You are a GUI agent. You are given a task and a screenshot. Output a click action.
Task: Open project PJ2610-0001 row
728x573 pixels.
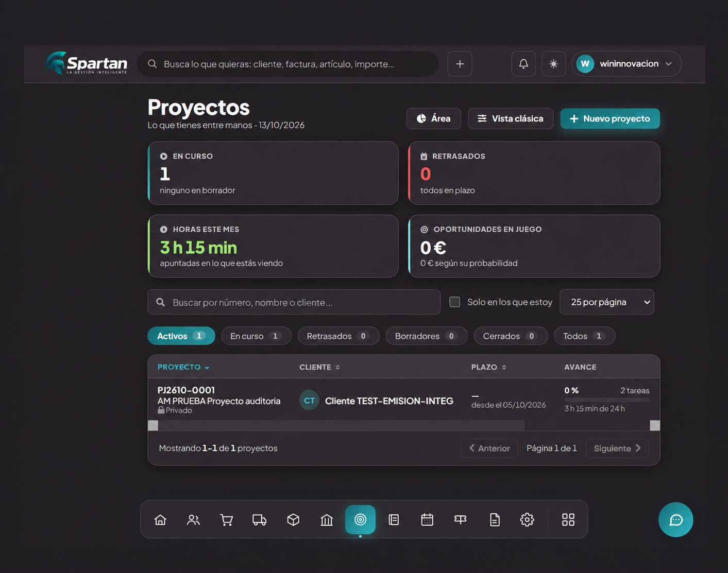pyautogui.click(x=403, y=400)
